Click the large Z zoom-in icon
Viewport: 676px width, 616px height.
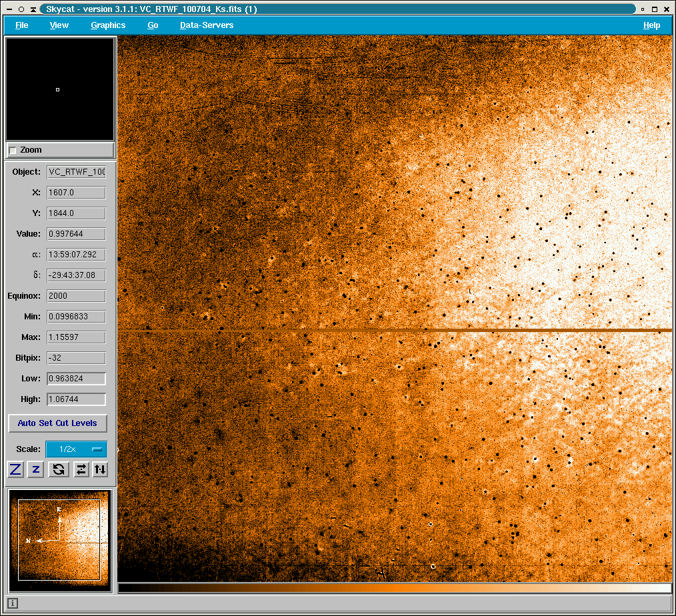pos(15,469)
